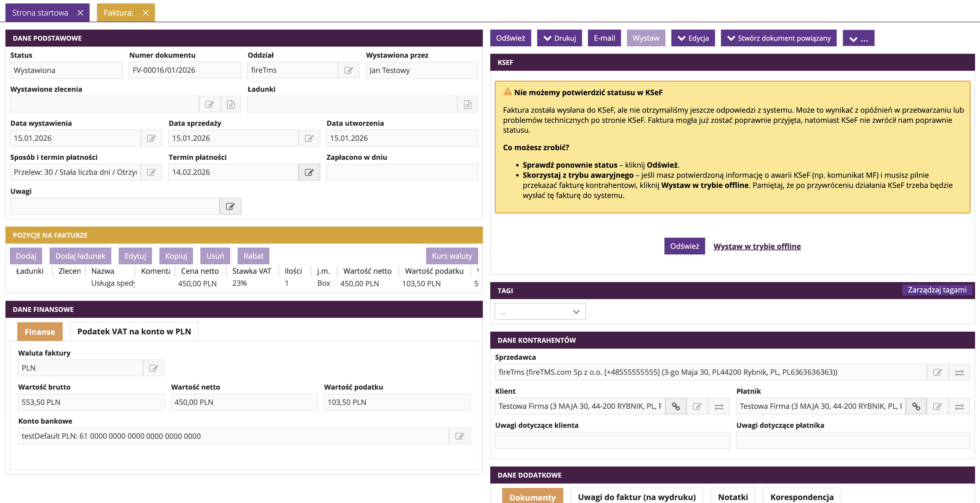Open Stwórz dokument powiązany dropdown
The image size is (980, 503).
(x=778, y=38)
